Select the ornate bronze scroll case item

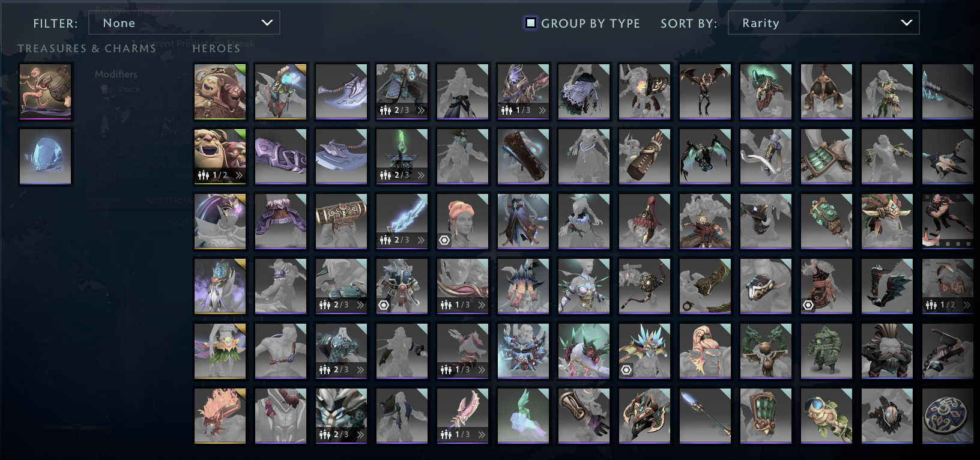341,222
